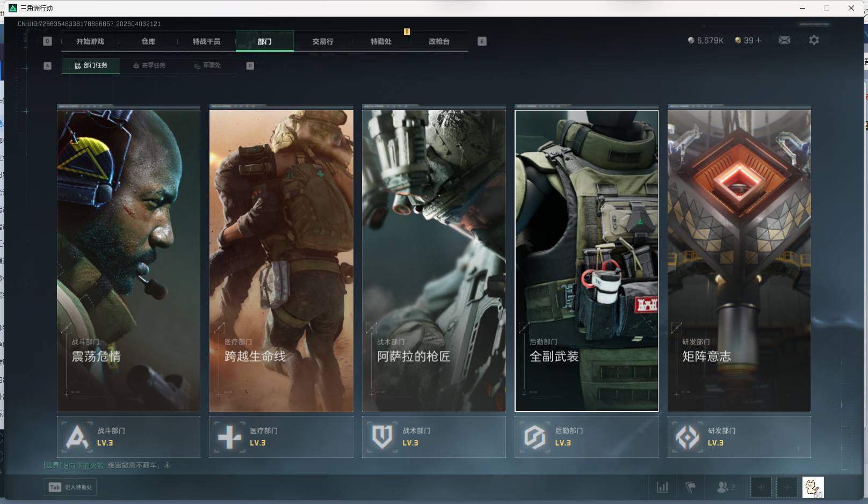
Task: Click the 战斗部门 emblem icon
Action: point(77,437)
